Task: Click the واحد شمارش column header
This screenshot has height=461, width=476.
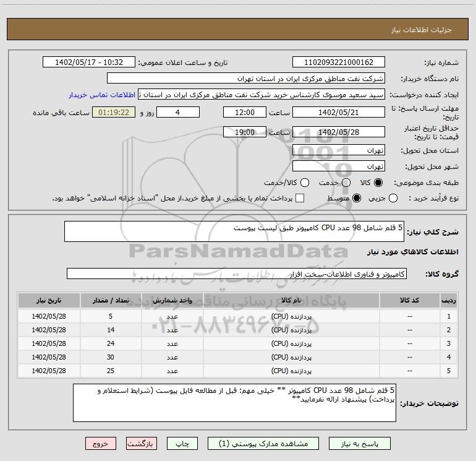Action: 172,300
